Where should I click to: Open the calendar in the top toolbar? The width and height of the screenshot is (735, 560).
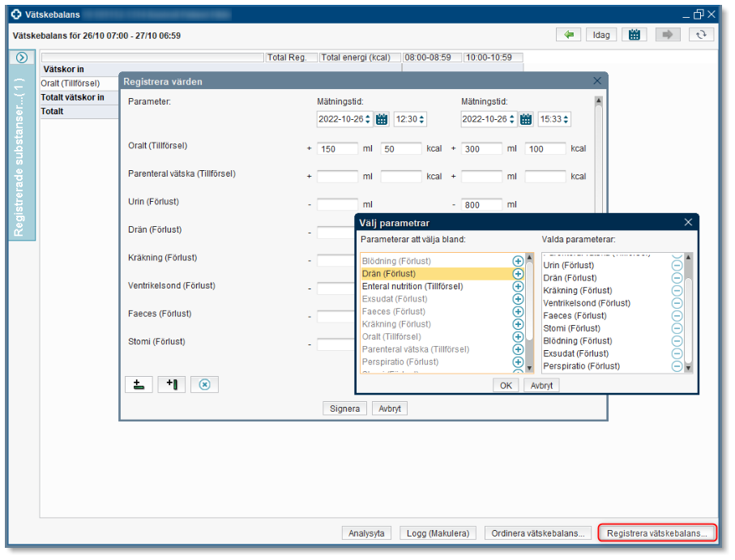(635, 35)
